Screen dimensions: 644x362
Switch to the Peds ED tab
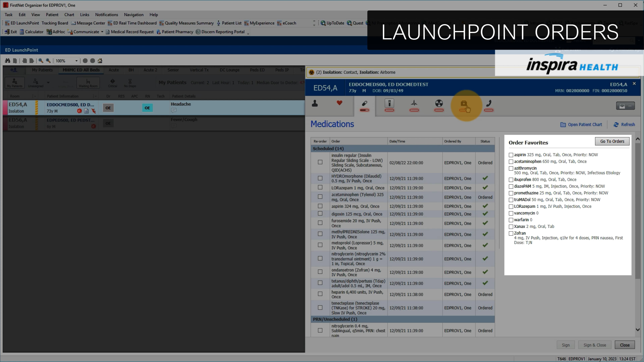point(257,70)
